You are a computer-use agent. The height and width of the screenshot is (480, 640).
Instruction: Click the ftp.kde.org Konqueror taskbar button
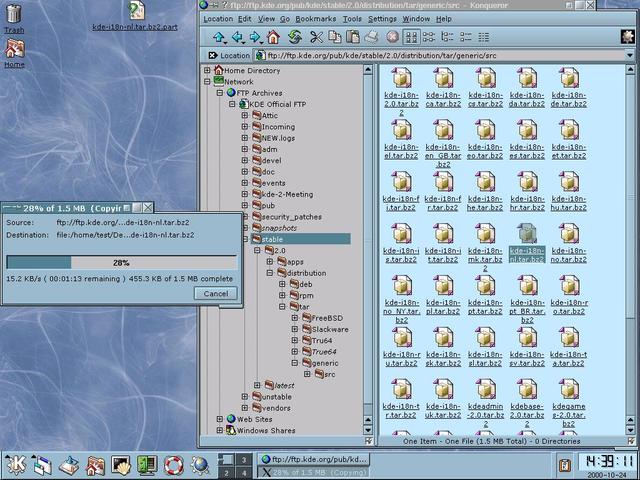313,460
